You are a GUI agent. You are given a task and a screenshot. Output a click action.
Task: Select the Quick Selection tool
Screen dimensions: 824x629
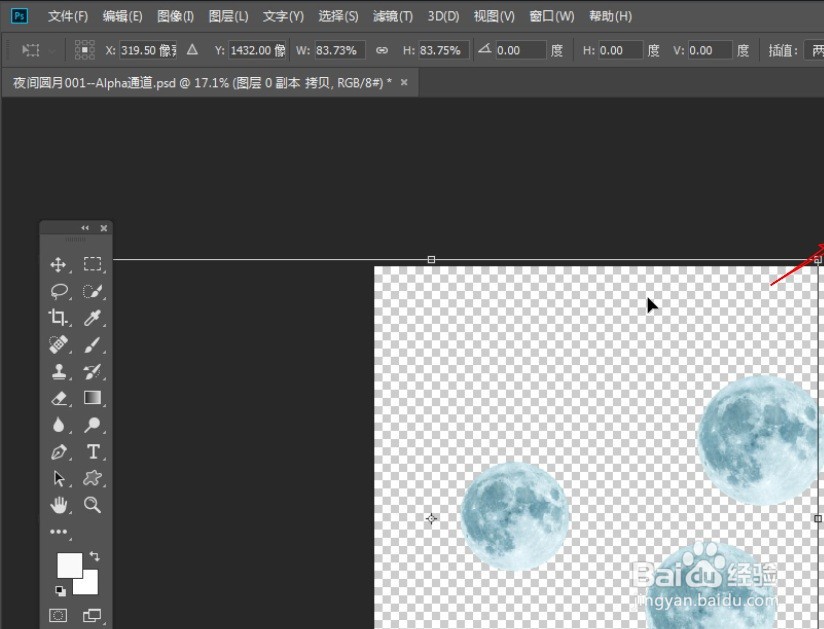[92, 291]
